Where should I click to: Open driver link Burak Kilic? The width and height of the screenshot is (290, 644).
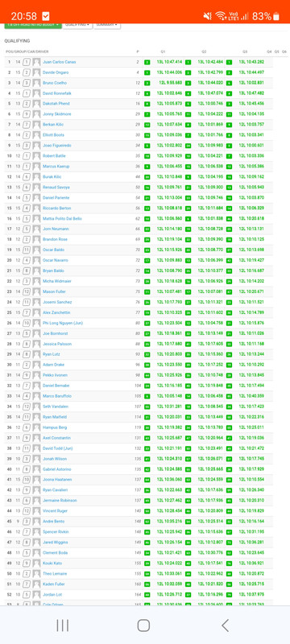[52, 176]
